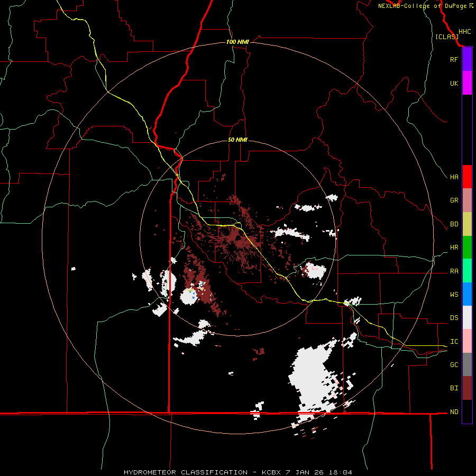Viewport: 476px width, 476px height.
Task: Click the HHC product label
Action: 464,32
